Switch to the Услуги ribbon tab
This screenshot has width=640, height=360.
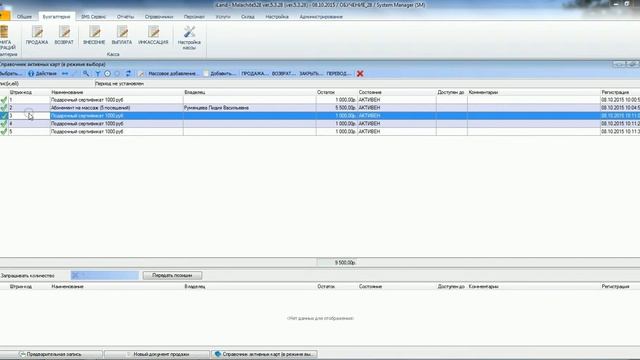(223, 17)
